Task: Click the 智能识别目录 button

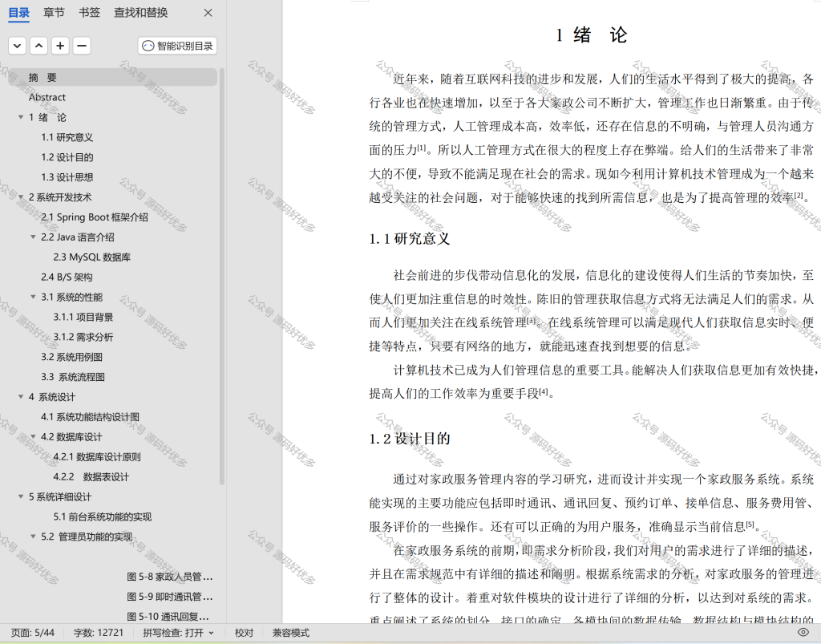Action: (177, 46)
